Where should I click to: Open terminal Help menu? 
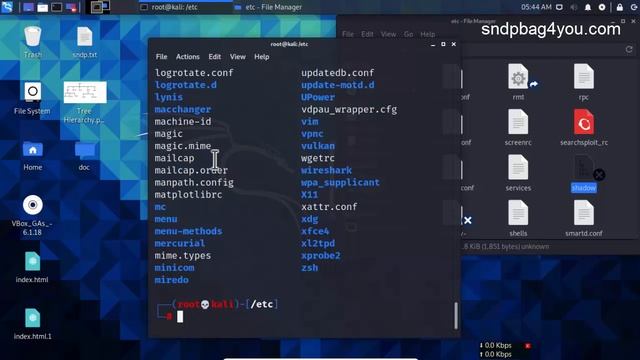(262, 57)
